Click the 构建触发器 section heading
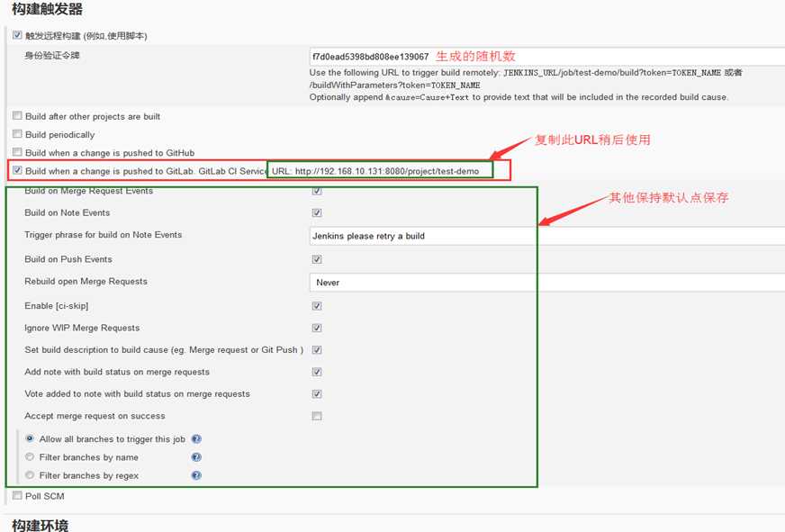 (x=47, y=8)
